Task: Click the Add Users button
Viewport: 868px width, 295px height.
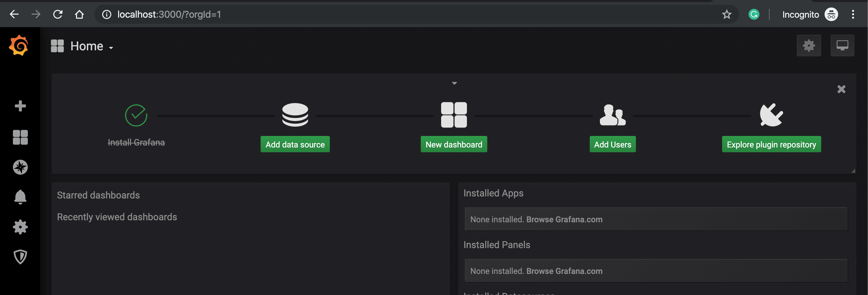Action: tap(613, 144)
